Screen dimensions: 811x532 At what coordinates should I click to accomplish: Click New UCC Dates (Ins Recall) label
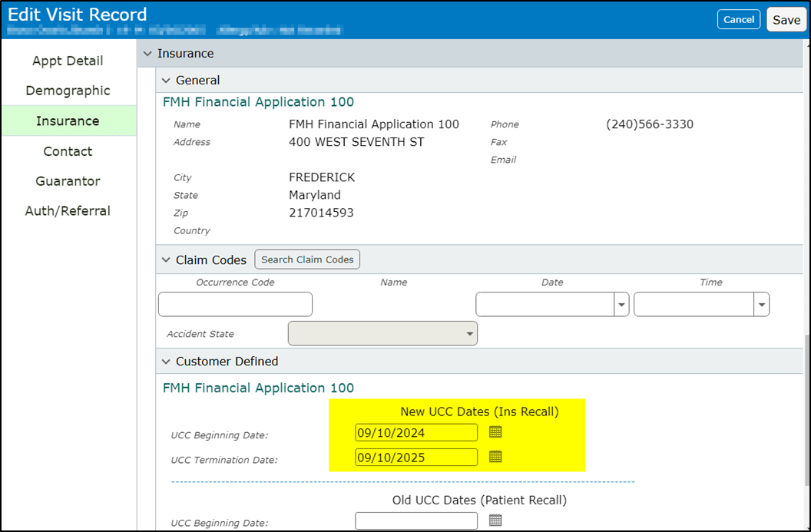[x=479, y=412]
